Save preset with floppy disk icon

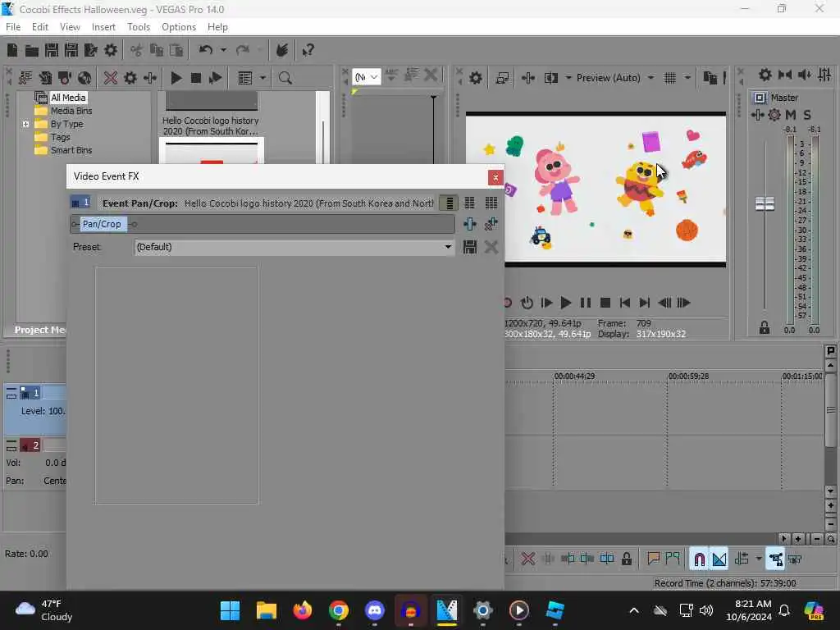470,247
